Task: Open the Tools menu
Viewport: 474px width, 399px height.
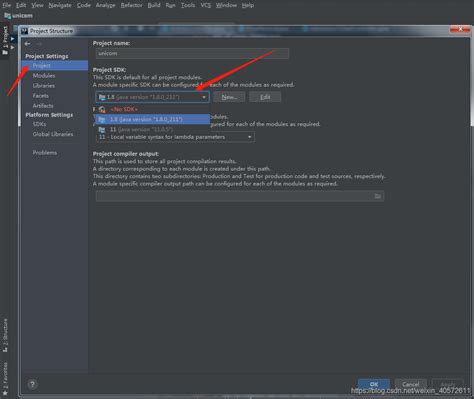Action: pyautogui.click(x=188, y=5)
